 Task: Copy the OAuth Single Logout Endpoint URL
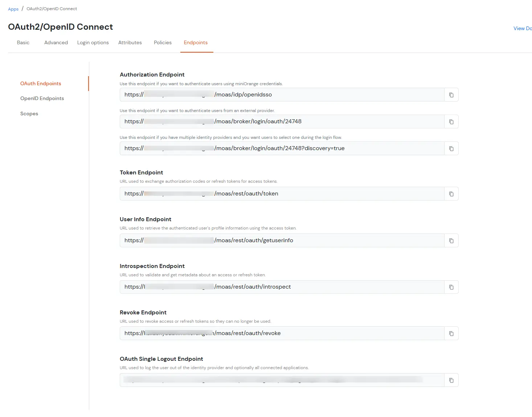[451, 380]
